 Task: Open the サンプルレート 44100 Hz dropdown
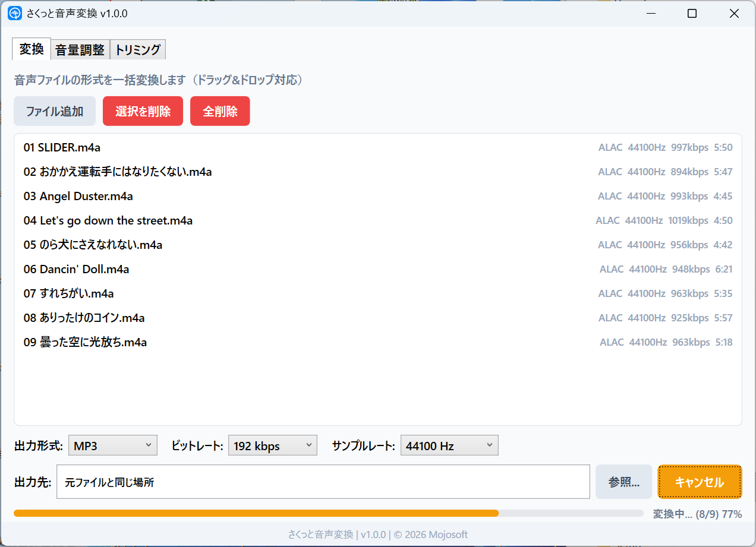click(449, 445)
